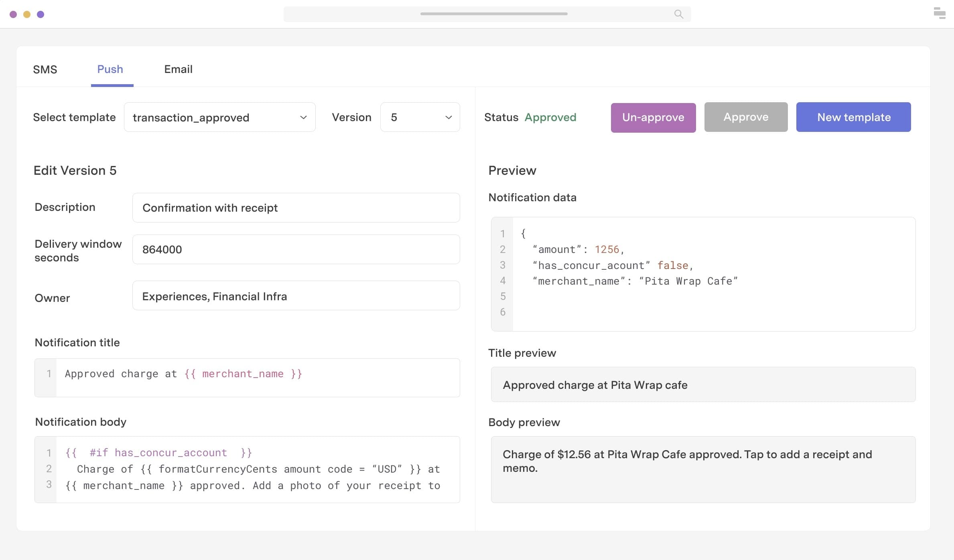Switch to the Email tab
This screenshot has width=954, height=560.
point(178,69)
